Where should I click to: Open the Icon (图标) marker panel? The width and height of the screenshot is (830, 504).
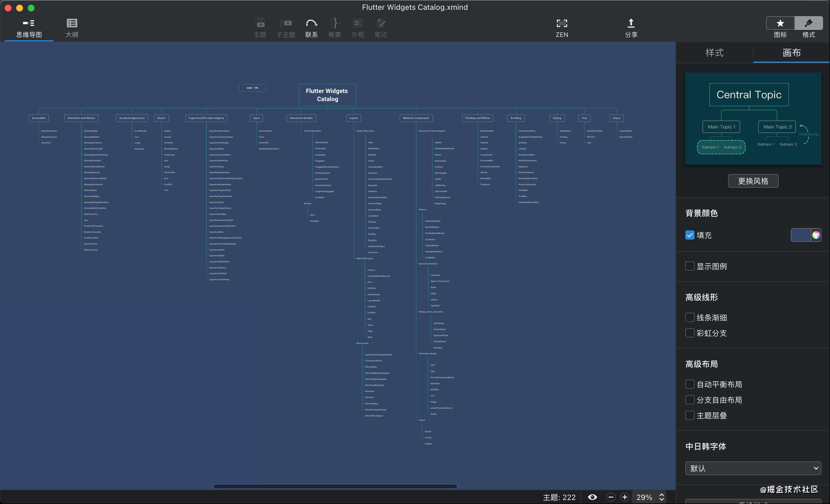coord(780,24)
